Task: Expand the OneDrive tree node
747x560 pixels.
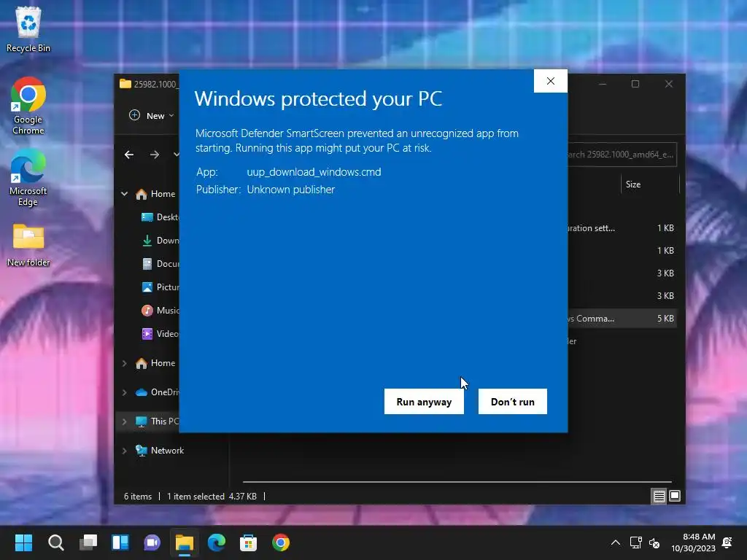Action: [124, 392]
